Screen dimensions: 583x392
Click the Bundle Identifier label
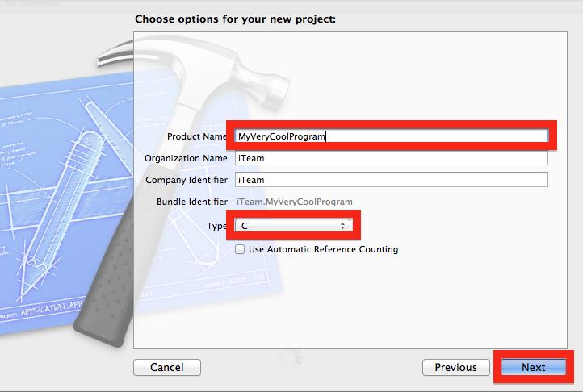click(192, 202)
